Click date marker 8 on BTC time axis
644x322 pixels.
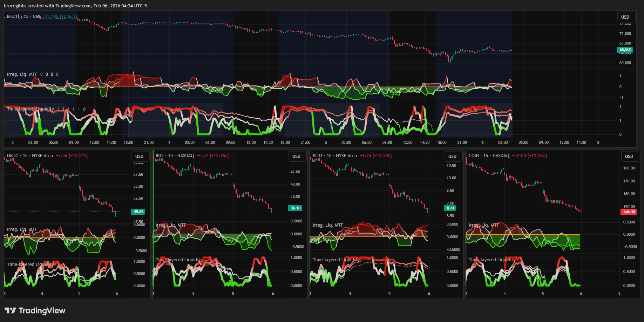[x=598, y=142]
